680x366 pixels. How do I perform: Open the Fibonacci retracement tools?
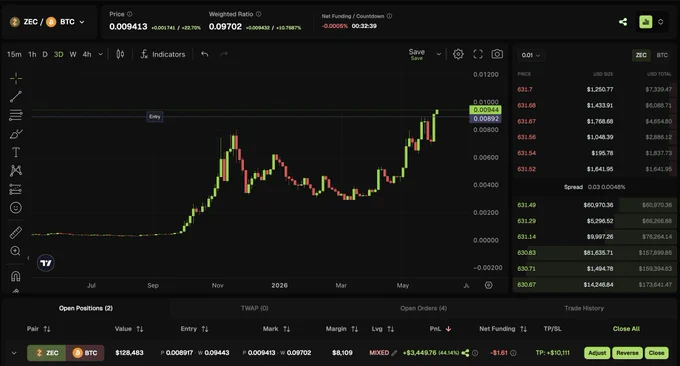tap(16, 115)
